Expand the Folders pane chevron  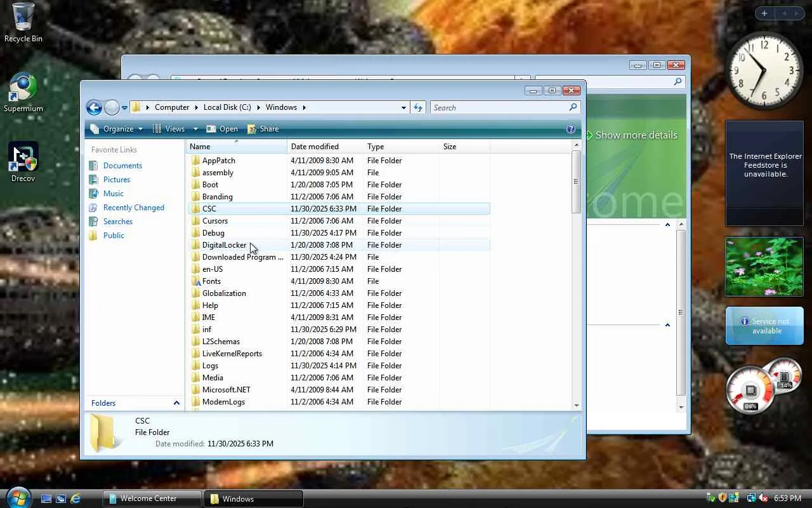point(176,403)
